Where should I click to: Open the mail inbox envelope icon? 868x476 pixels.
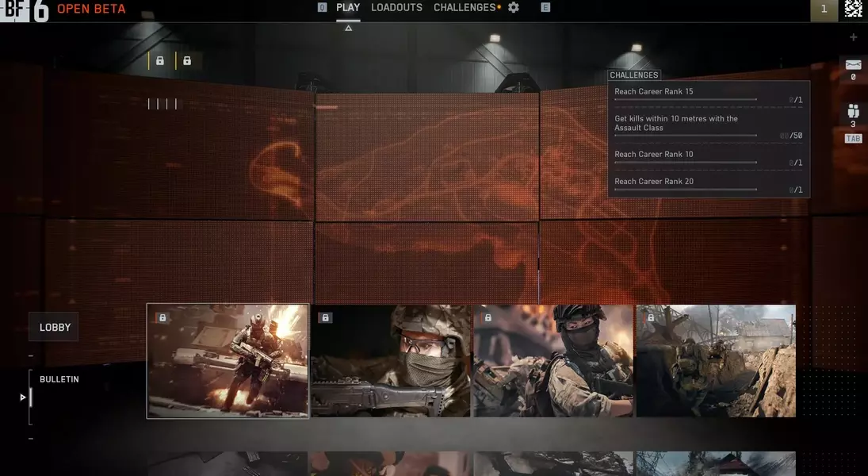coord(853,65)
